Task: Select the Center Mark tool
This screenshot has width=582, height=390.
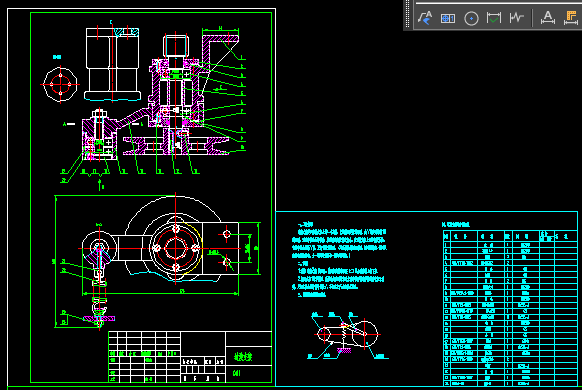Action: pyautogui.click(x=471, y=18)
